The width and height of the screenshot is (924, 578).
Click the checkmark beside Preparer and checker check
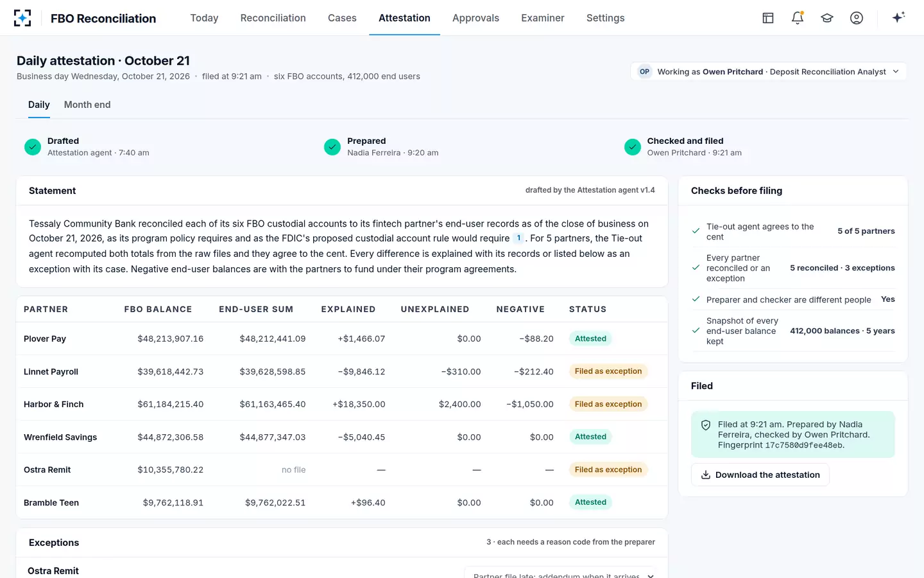[696, 299]
